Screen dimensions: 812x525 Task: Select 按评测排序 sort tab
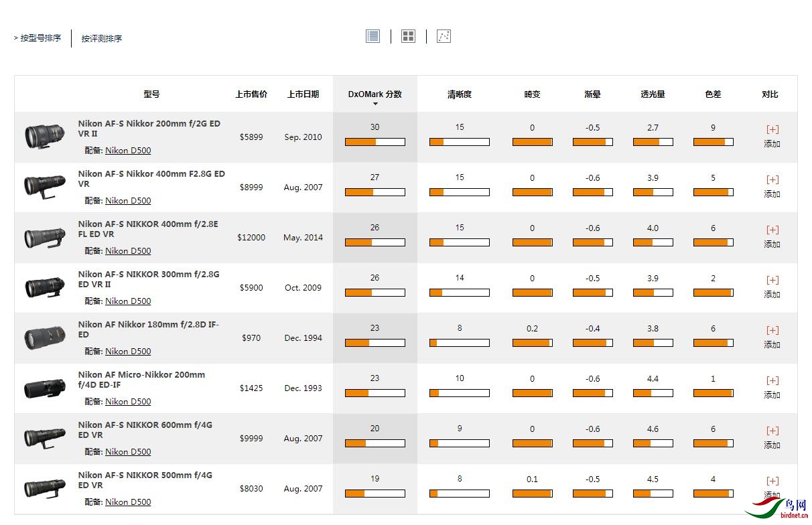click(x=102, y=39)
